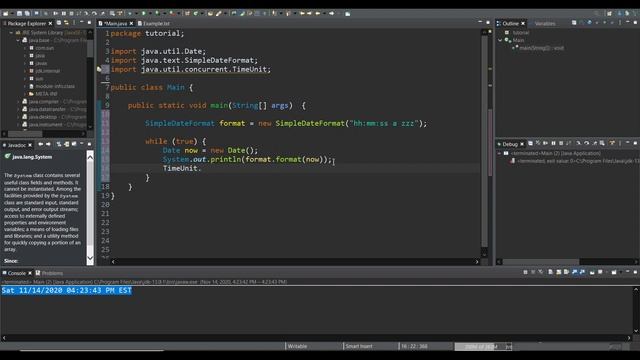Collapse the terminated Main (2) launch node
The width and height of the screenshot is (640, 360).
click(499, 153)
